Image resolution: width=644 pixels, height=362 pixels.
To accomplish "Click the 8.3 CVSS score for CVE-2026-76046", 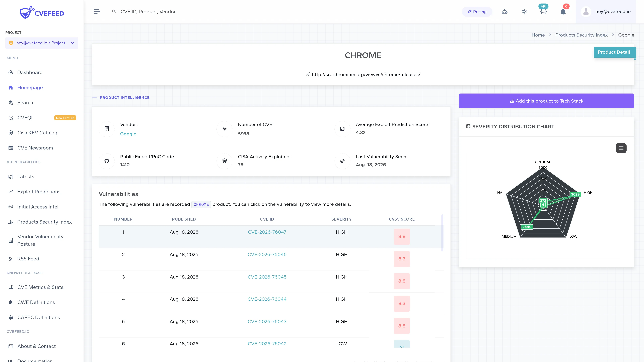I will 402,259.
